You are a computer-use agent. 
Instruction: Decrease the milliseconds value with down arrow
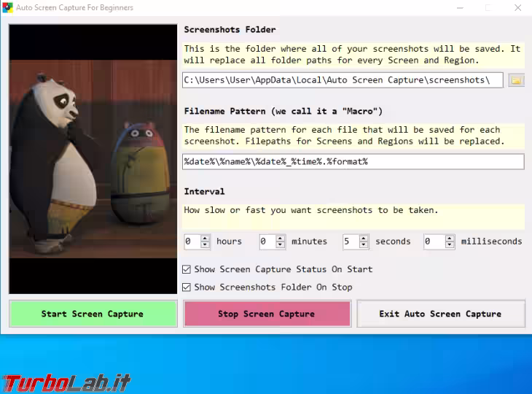pyautogui.click(x=450, y=244)
